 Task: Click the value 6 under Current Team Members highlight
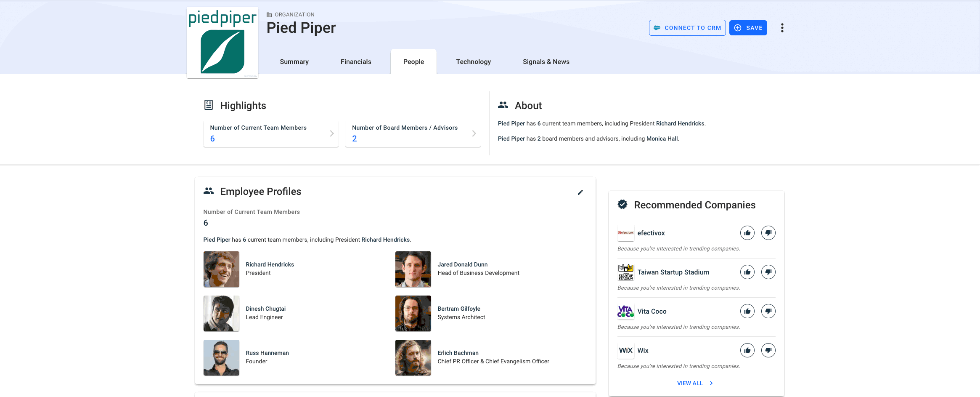tap(212, 139)
